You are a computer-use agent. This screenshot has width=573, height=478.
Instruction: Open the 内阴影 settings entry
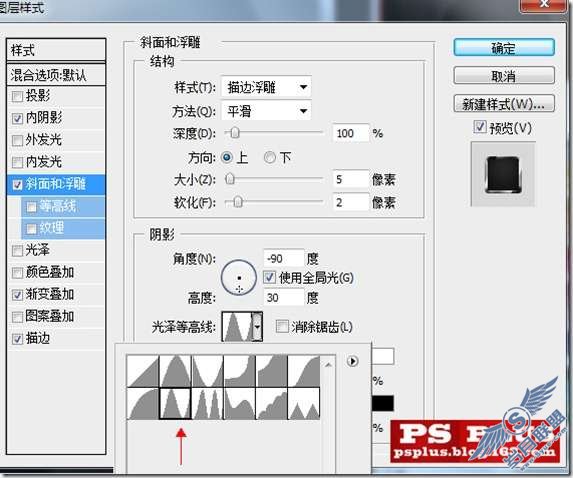tap(44, 118)
